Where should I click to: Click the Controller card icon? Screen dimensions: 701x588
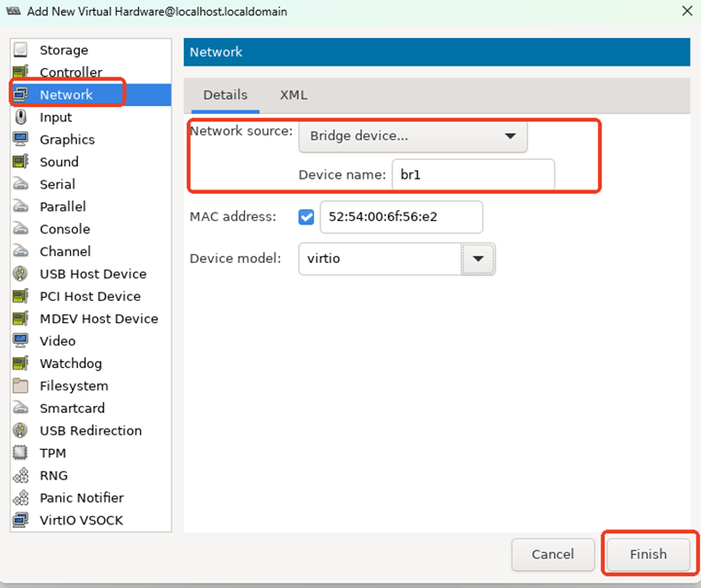(x=21, y=72)
